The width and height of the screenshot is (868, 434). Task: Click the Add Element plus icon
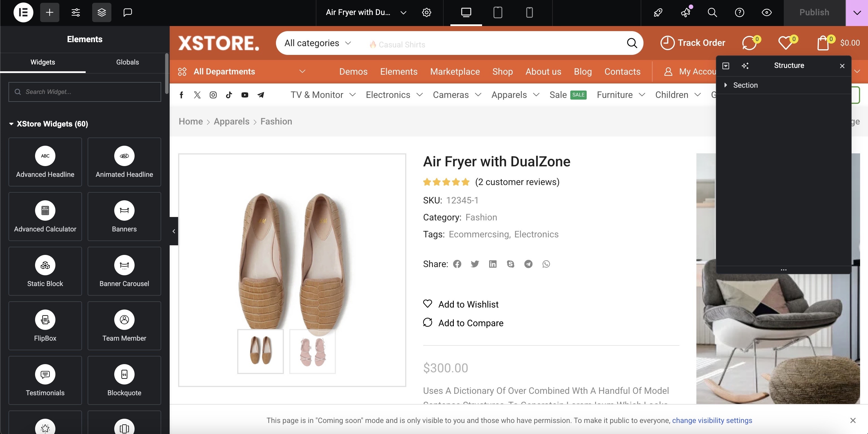pyautogui.click(x=49, y=12)
